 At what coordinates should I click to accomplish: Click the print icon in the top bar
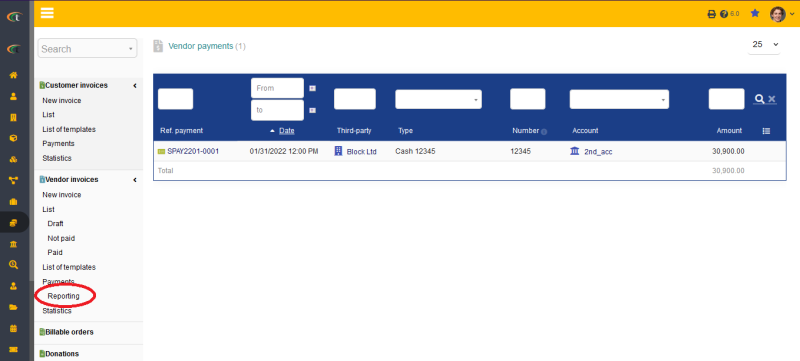click(711, 14)
